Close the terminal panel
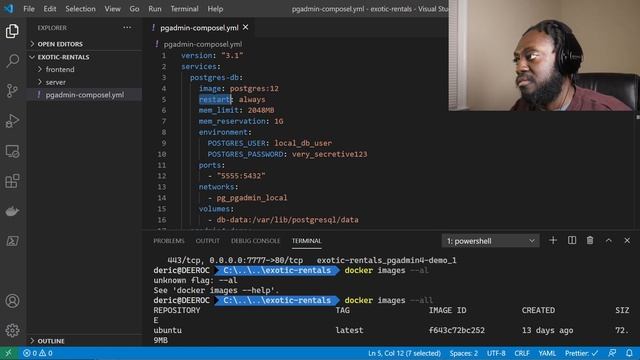 (x=627, y=240)
